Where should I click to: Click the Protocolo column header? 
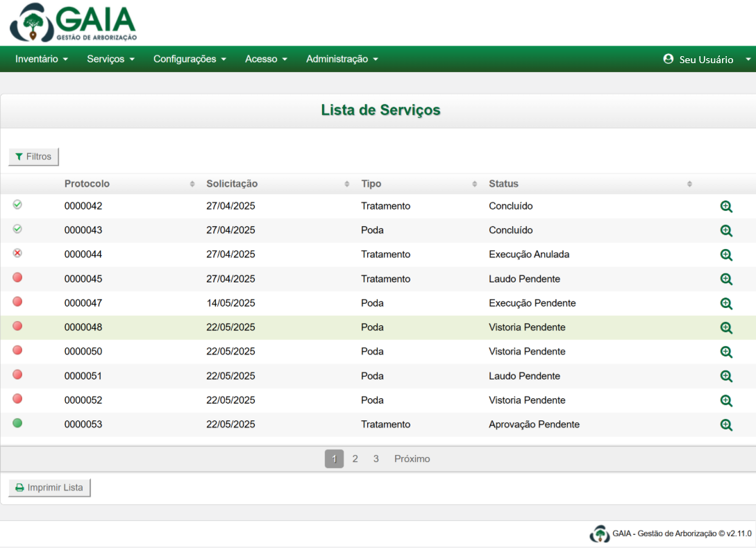pos(87,184)
